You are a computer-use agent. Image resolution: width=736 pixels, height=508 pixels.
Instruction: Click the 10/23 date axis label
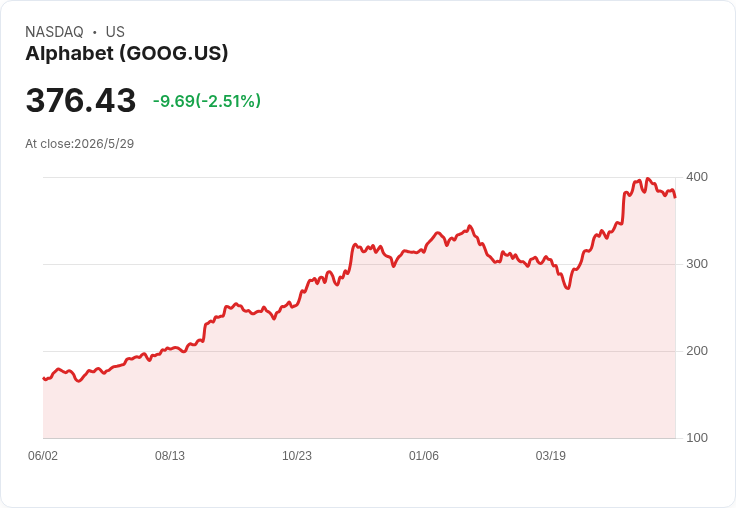(297, 456)
